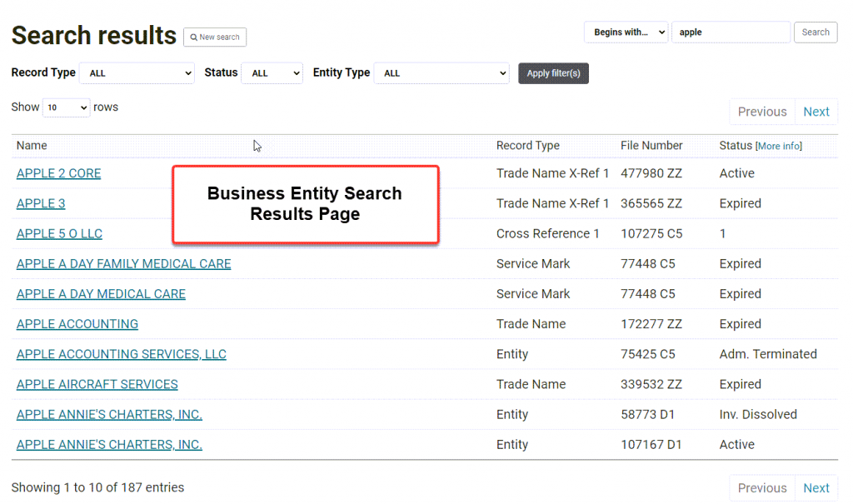
Task: Open APPLE A DAY MEDICAL CARE link
Action: (101, 294)
